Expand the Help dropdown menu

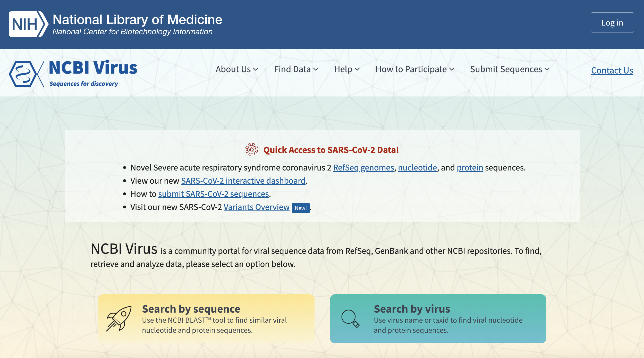347,69
